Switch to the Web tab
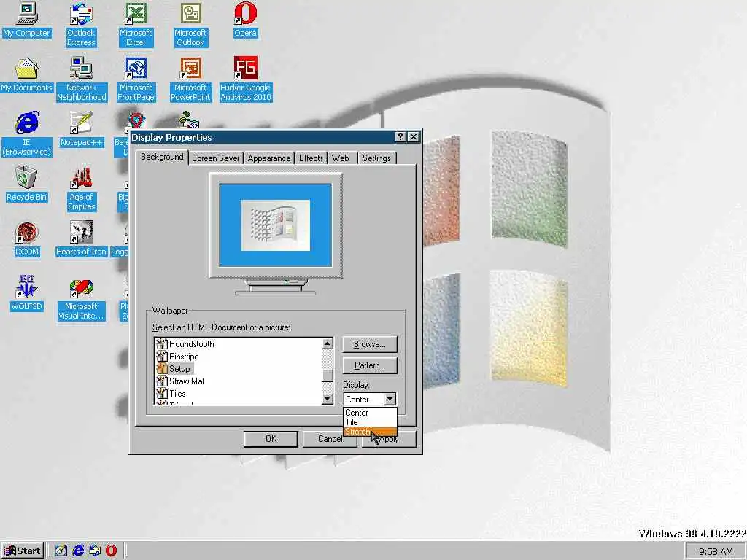Image resolution: width=747 pixels, height=560 pixels. pos(341,158)
